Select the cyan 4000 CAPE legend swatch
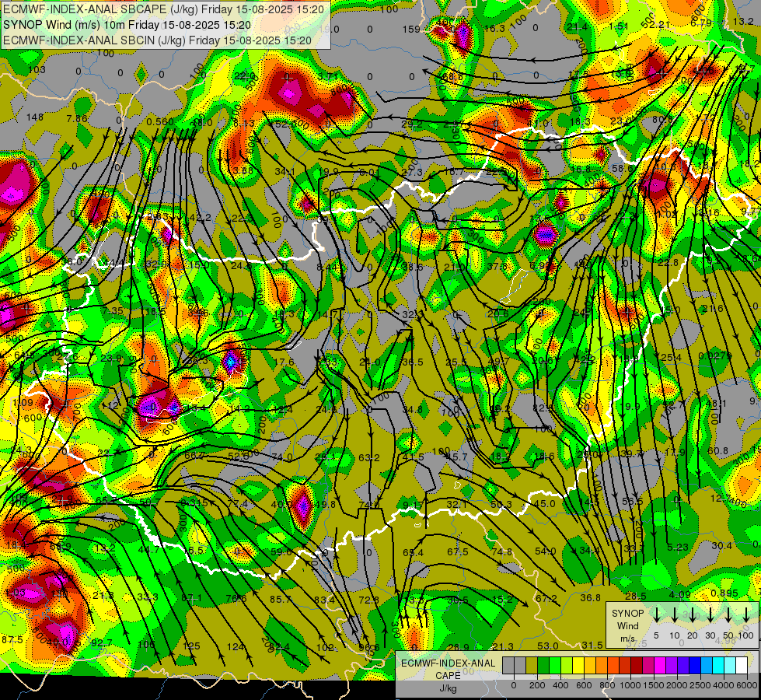The height and width of the screenshot is (700, 761). (718, 665)
